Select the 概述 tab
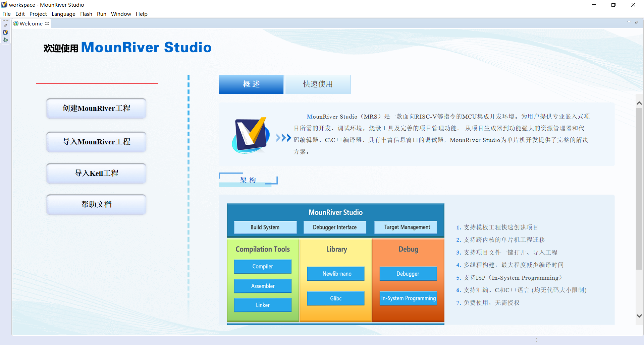 pos(251,84)
